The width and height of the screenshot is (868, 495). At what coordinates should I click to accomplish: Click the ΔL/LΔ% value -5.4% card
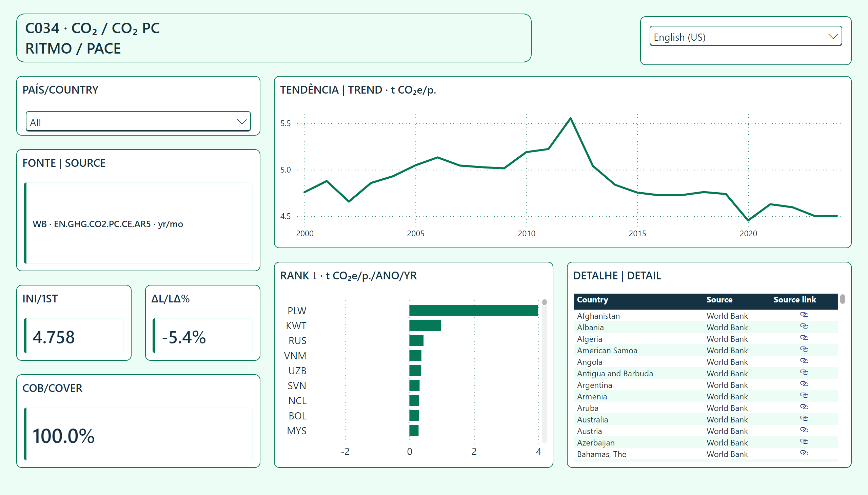[x=203, y=336]
